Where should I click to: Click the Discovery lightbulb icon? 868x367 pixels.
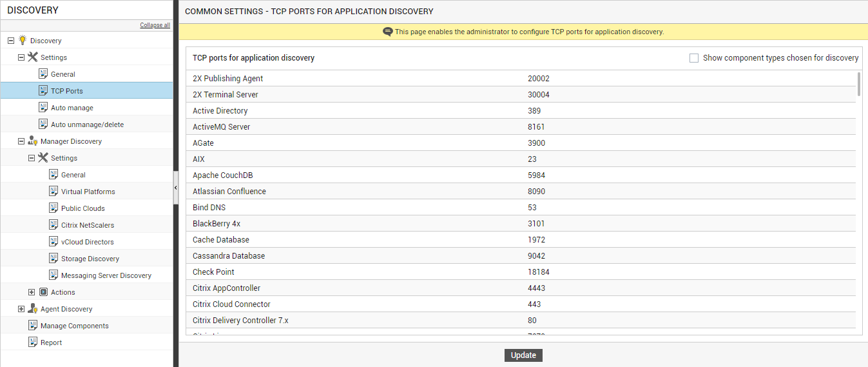[x=22, y=40]
